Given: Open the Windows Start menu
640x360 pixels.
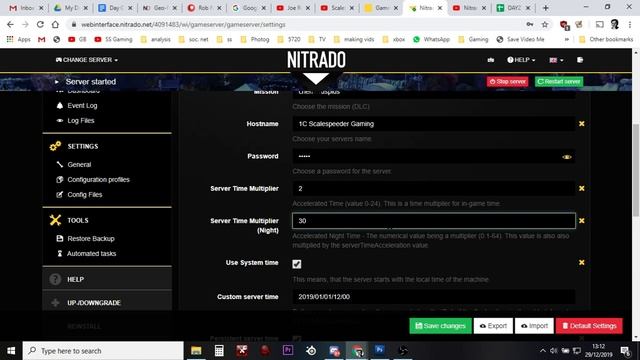Looking at the screenshot, I should pyautogui.click(x=11, y=351).
